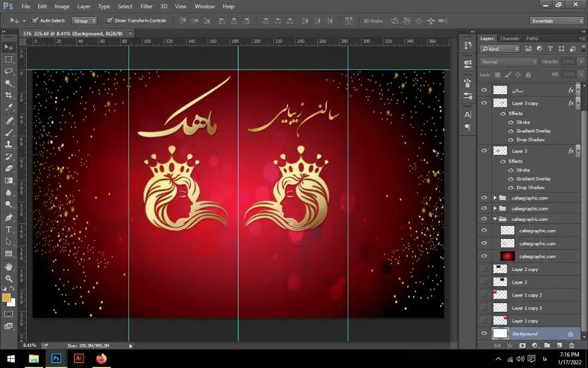Select the Eyedropper tool
This screenshot has height=368, width=588.
9,108
